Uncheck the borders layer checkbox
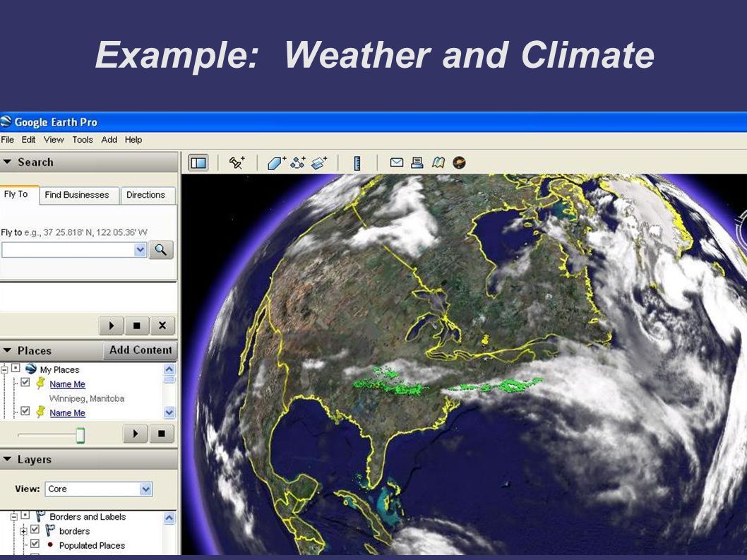The image size is (747, 560). pyautogui.click(x=35, y=530)
